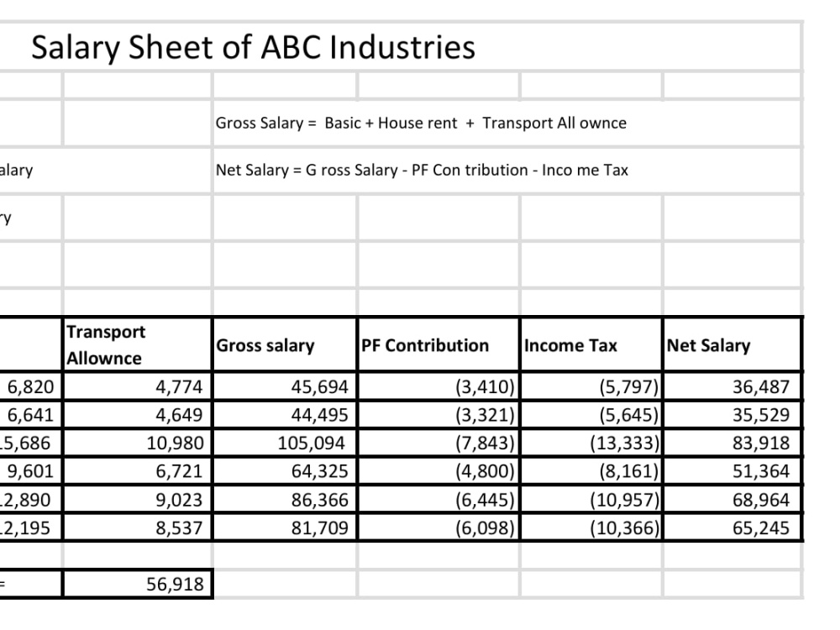Click house rent cell 9,601

coord(30,471)
